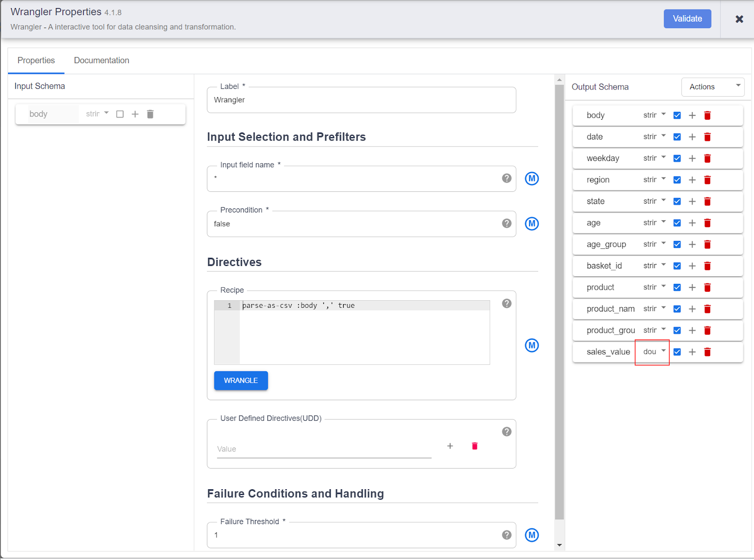Click the Recipe editor line parse-as-csv
This screenshot has width=754, height=560.
click(x=365, y=305)
